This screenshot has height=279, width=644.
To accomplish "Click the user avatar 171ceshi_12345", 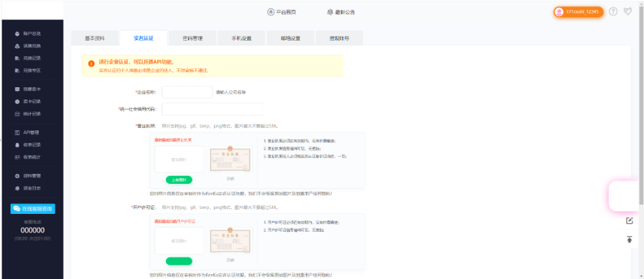I will click(578, 12).
